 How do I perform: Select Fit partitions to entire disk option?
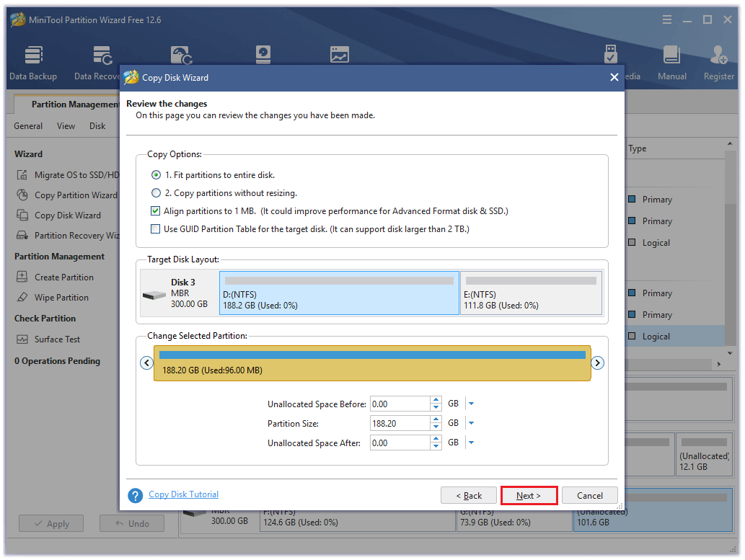(156, 175)
